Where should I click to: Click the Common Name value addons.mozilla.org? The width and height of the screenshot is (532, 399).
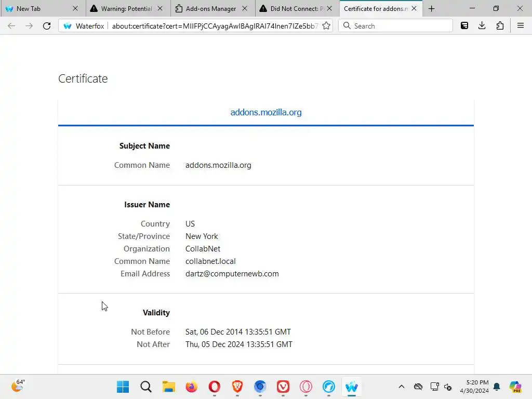pyautogui.click(x=218, y=165)
